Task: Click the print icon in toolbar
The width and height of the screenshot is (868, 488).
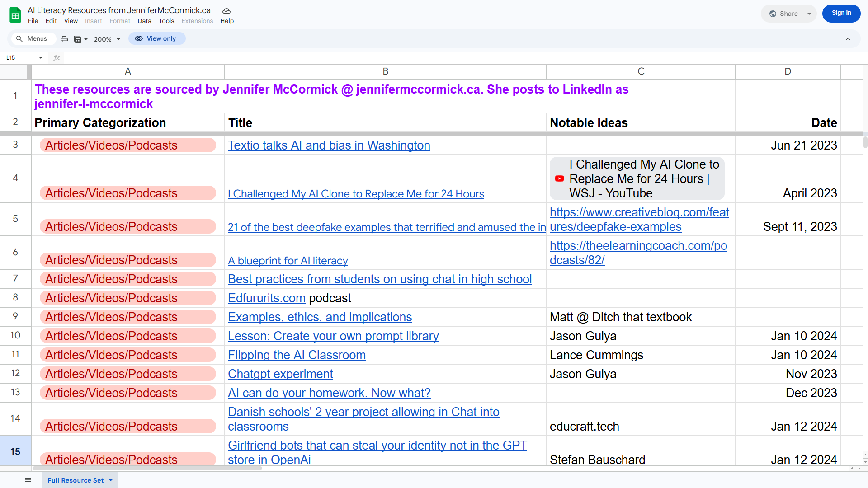Action: pyautogui.click(x=64, y=39)
